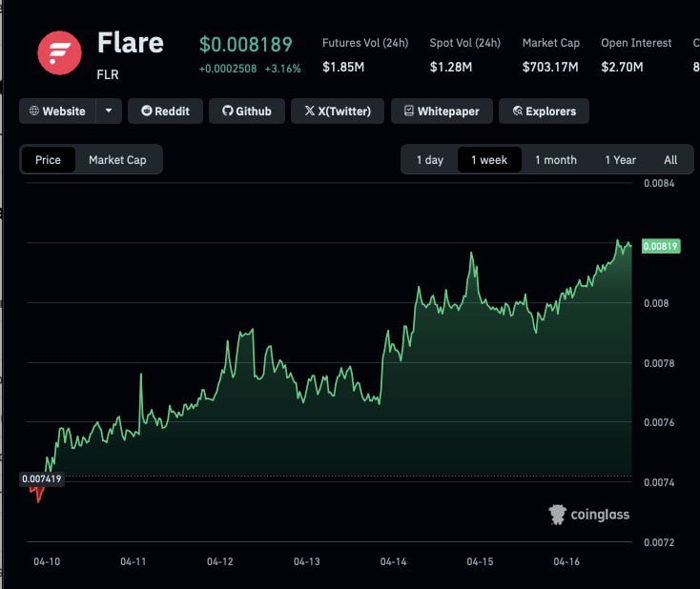Click the Whitepaper document icon
700x589 pixels.
click(409, 112)
